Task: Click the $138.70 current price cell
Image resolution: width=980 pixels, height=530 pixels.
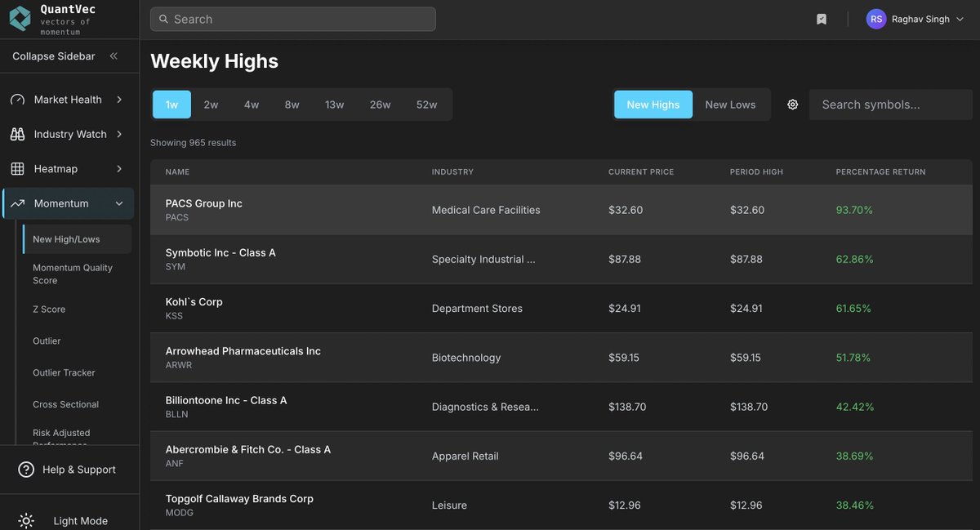Action: [x=628, y=407]
